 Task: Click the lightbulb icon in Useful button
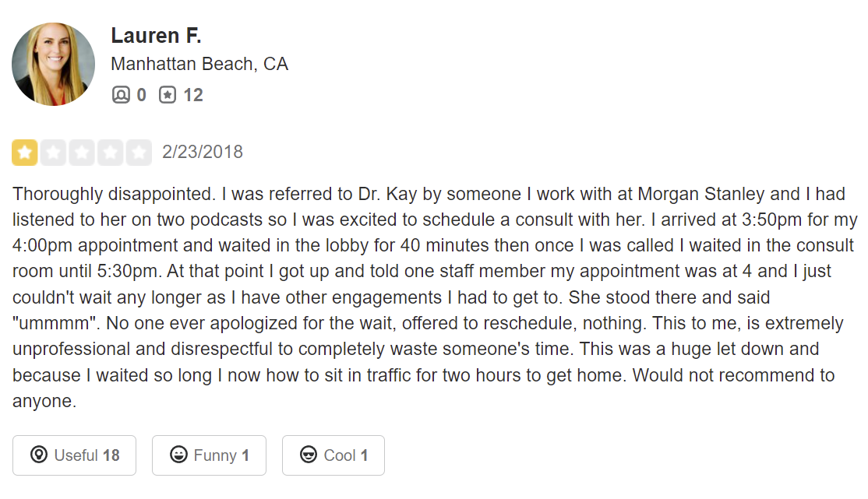(x=39, y=455)
